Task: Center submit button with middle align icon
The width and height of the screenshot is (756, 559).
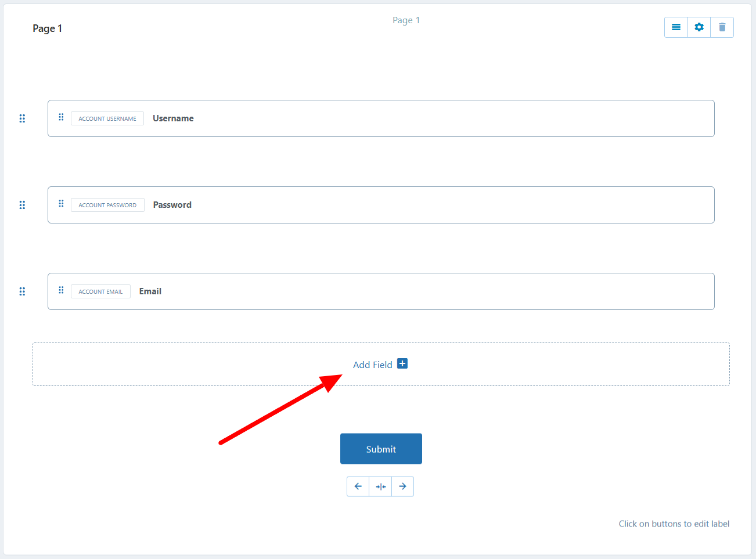Action: (380, 486)
